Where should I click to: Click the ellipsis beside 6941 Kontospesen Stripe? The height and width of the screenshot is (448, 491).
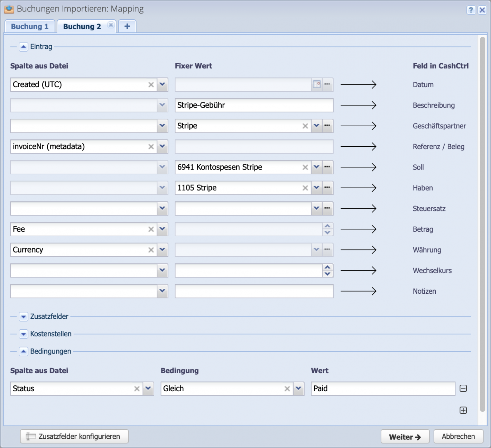(327, 167)
